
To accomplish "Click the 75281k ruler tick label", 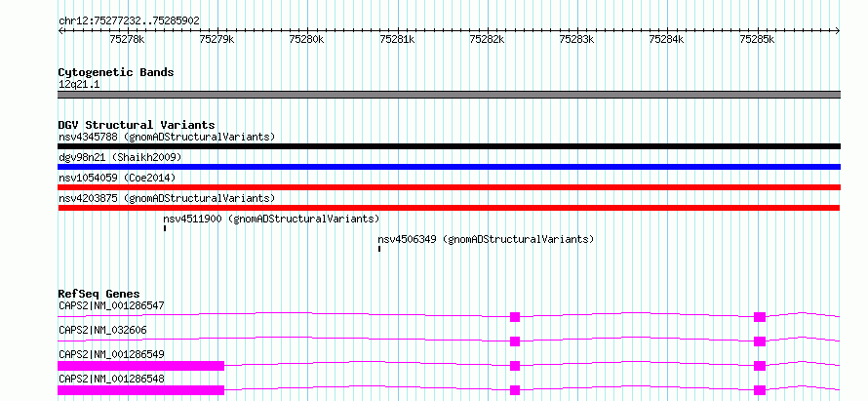I will (397, 39).
